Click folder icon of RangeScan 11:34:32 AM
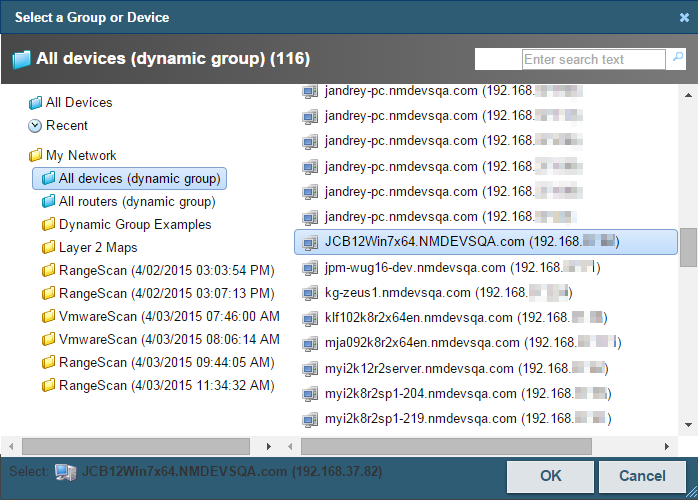This screenshot has width=698, height=500. [x=48, y=385]
